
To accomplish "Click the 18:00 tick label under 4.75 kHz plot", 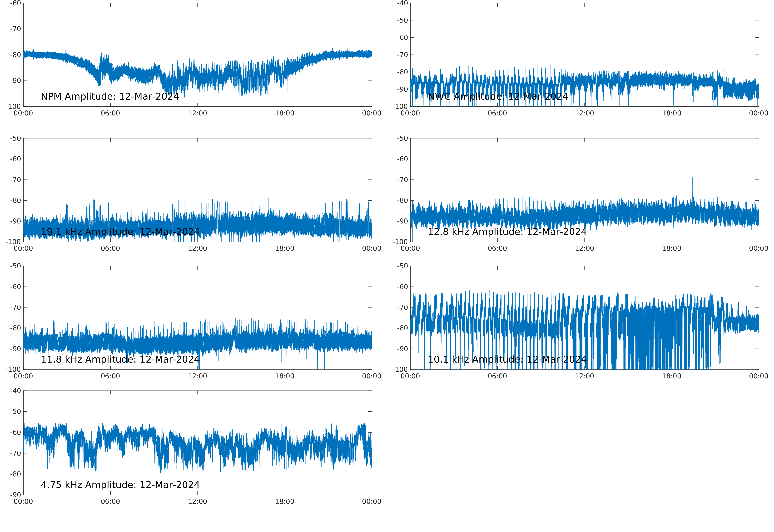I will pos(284,502).
